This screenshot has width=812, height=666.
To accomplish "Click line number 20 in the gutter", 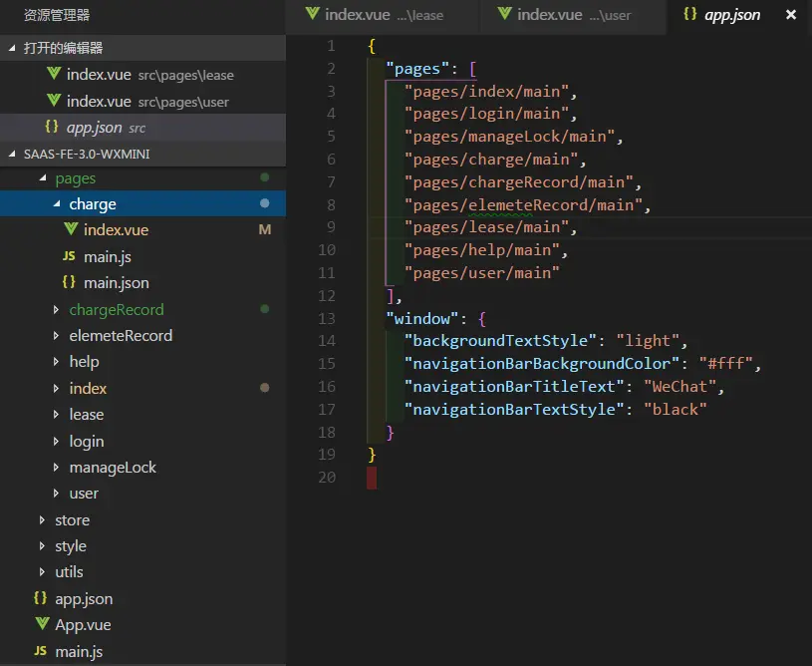I will tap(327, 477).
